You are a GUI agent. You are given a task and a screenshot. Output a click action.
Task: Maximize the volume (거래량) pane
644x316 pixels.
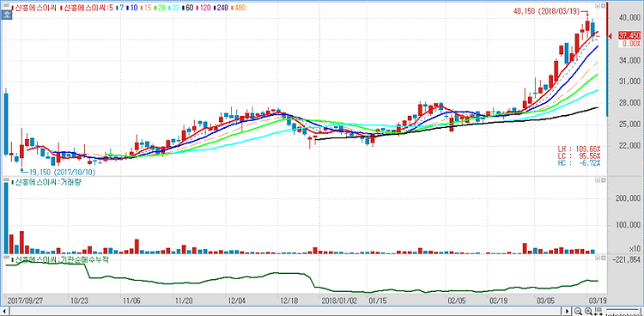[604, 181]
